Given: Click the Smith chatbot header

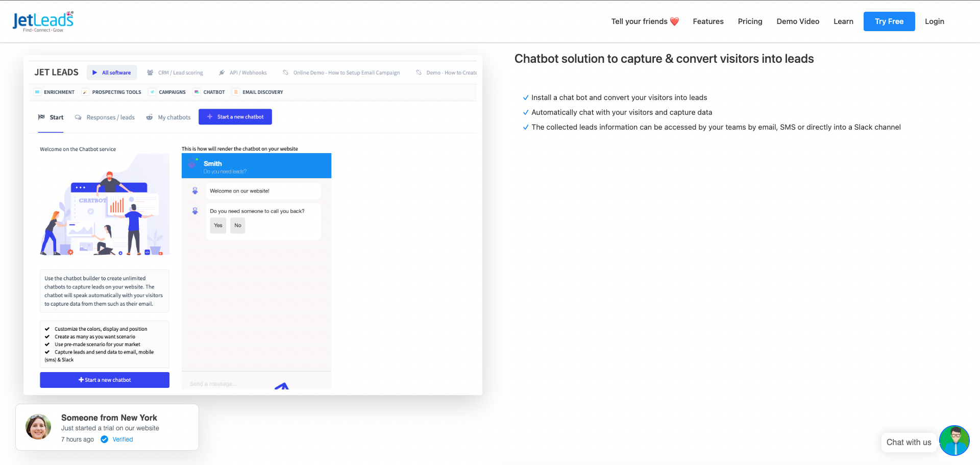Looking at the screenshot, I should click(x=256, y=165).
